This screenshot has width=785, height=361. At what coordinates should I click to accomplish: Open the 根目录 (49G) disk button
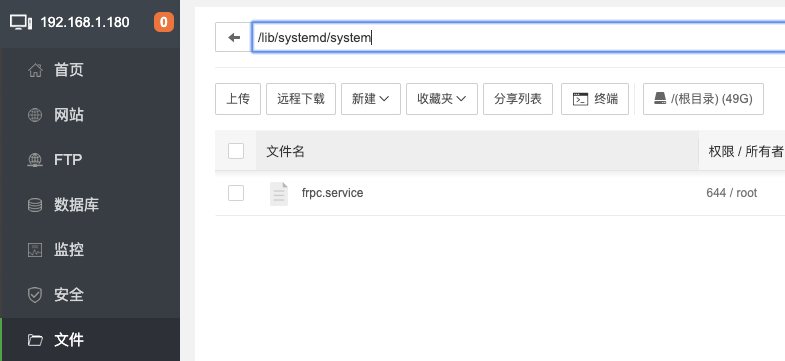point(703,99)
